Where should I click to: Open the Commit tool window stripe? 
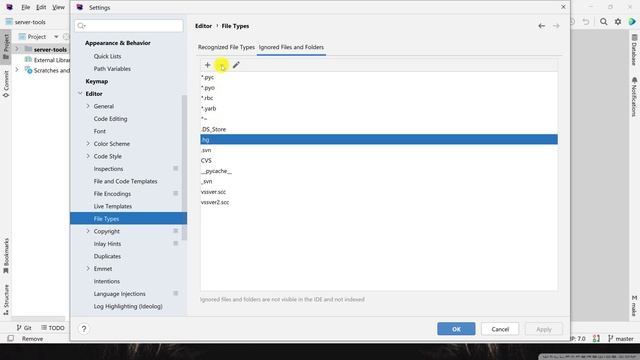tap(6, 84)
